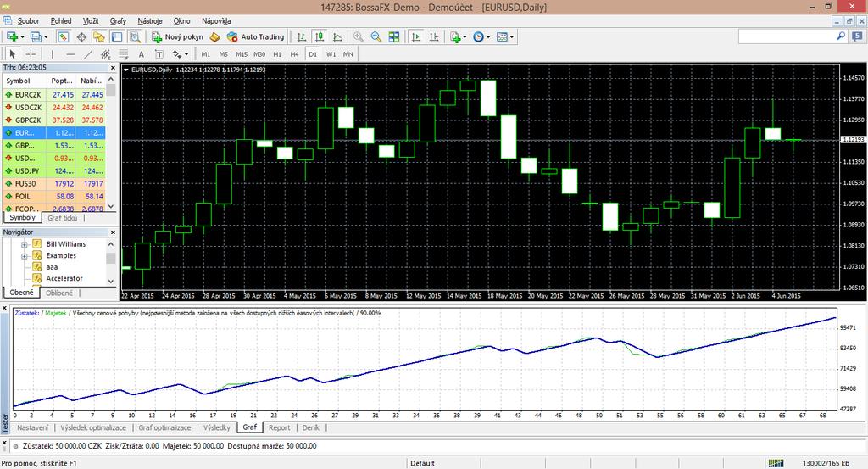The width and height of the screenshot is (868, 469).
Task: Open the Indicators list plus icon
Action: (455, 36)
